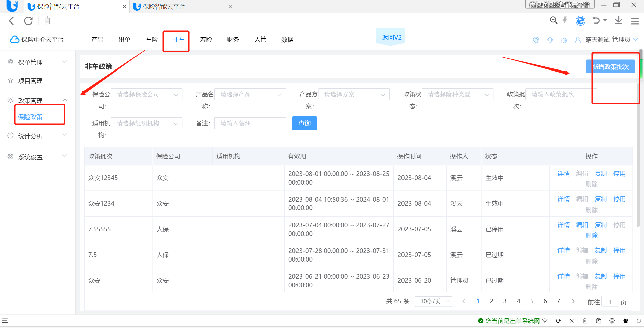Click 编辑 for batch 7.55555

(x=582, y=225)
